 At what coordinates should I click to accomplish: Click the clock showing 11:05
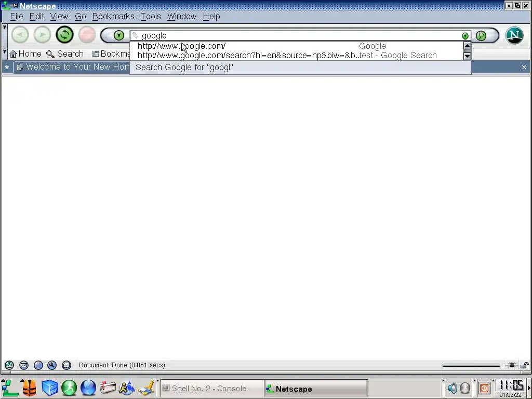click(x=511, y=385)
